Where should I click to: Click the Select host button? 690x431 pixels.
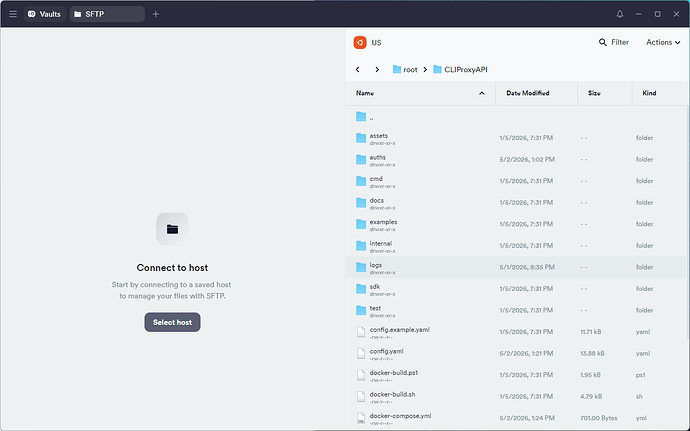pos(172,322)
